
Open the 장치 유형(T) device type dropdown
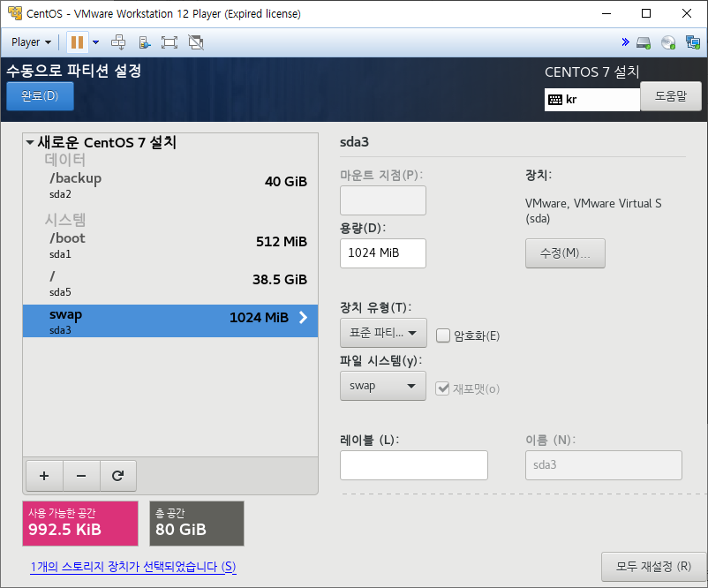[x=383, y=333]
